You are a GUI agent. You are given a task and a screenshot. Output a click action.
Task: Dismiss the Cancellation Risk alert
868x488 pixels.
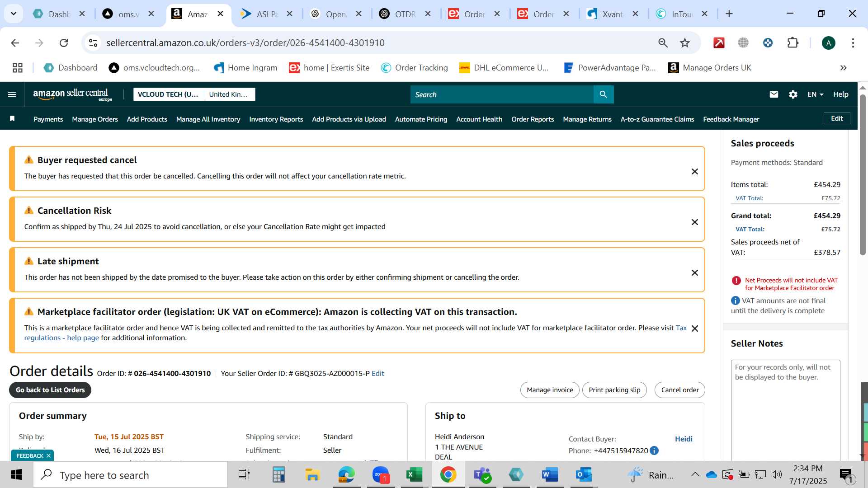pyautogui.click(x=695, y=222)
